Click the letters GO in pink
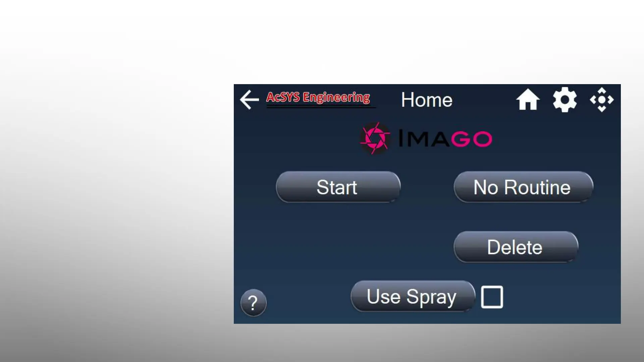Screen dimensions: 644x362 point(471,139)
